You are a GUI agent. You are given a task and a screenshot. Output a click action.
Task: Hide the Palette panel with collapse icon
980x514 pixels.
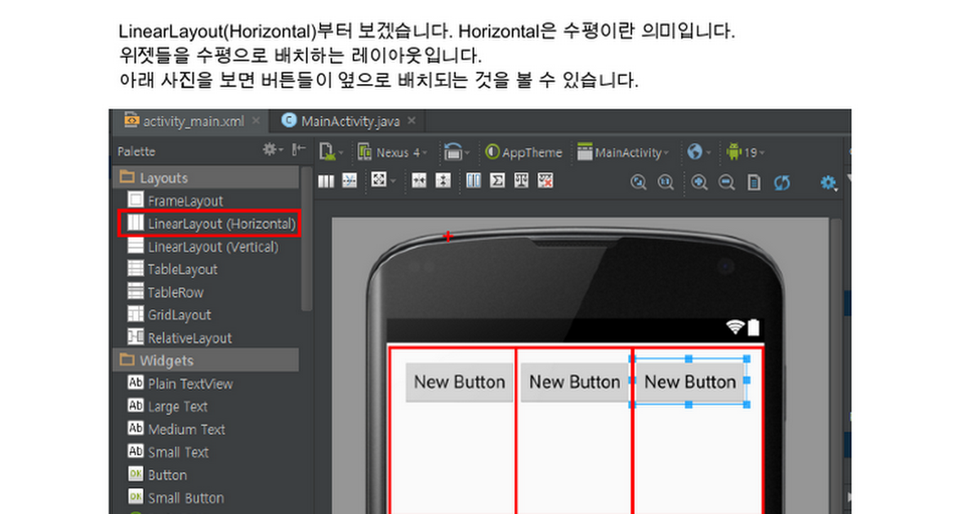pyautogui.click(x=298, y=150)
